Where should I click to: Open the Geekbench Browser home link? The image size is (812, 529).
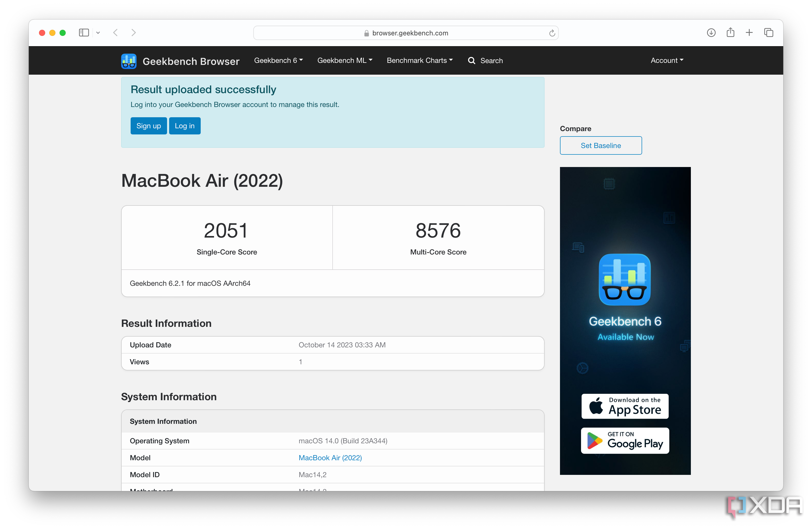tap(191, 61)
